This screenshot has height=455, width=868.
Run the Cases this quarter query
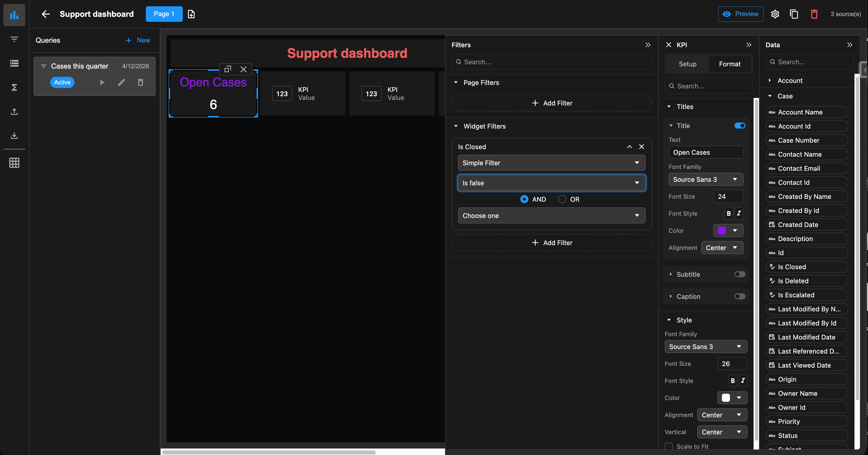(x=102, y=82)
